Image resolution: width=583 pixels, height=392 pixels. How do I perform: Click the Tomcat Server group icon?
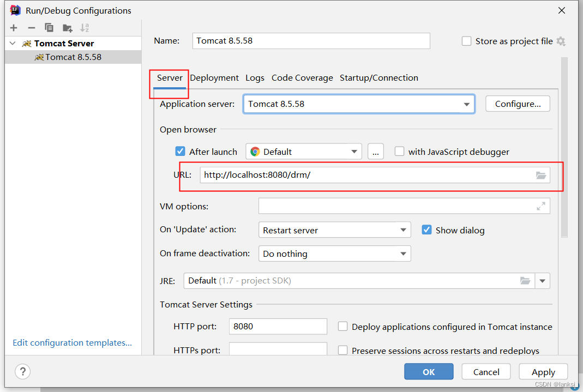click(x=26, y=44)
